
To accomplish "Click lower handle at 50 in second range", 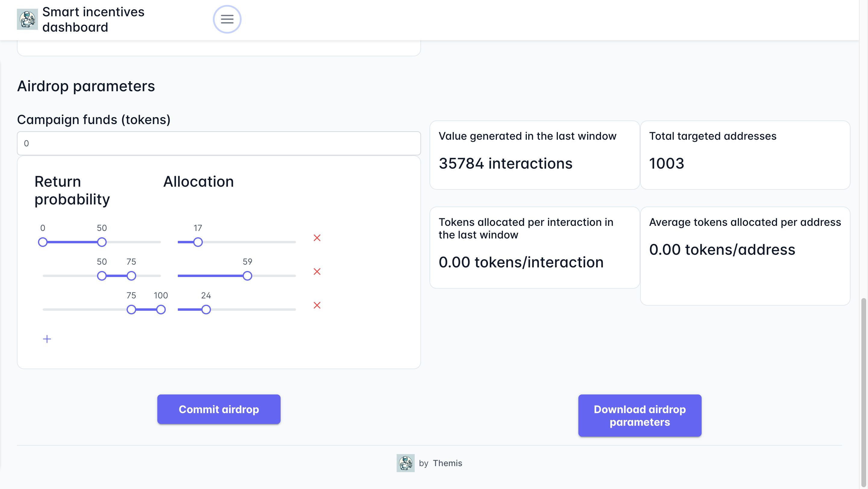I will point(102,276).
